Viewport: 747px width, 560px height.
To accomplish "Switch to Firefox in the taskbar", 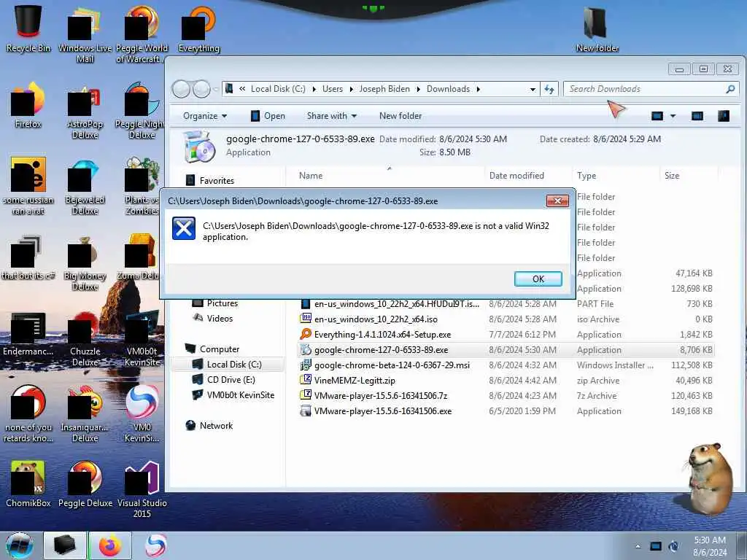I will tap(110, 545).
